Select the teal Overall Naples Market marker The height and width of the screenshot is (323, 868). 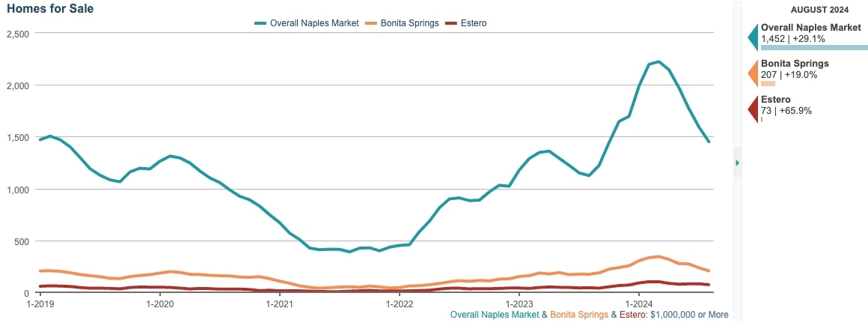coord(753,37)
